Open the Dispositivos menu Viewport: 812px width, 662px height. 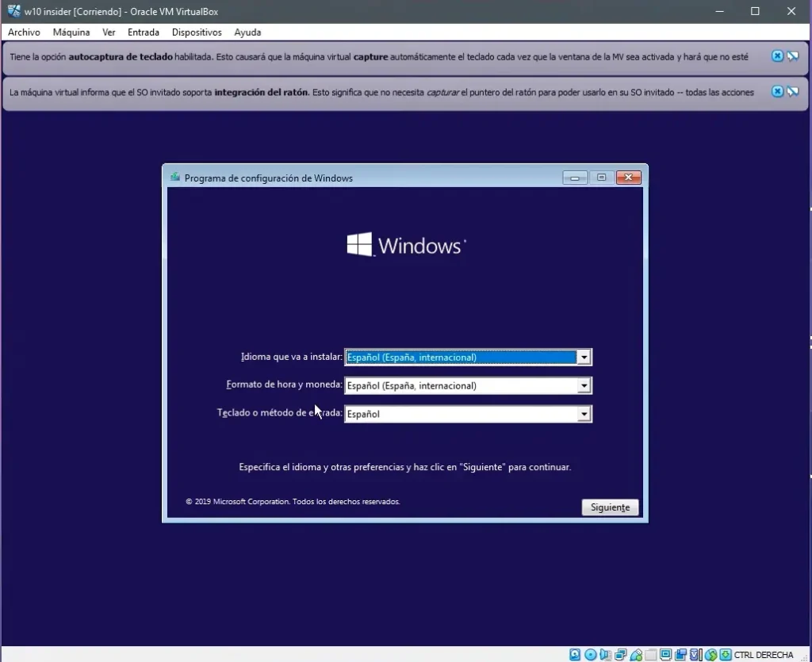pyautogui.click(x=197, y=32)
